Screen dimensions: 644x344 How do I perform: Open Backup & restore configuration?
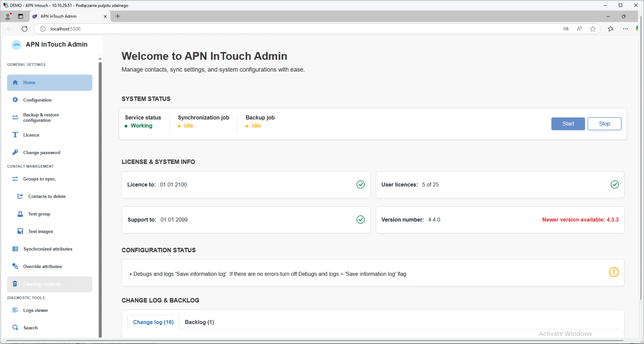(x=50, y=118)
